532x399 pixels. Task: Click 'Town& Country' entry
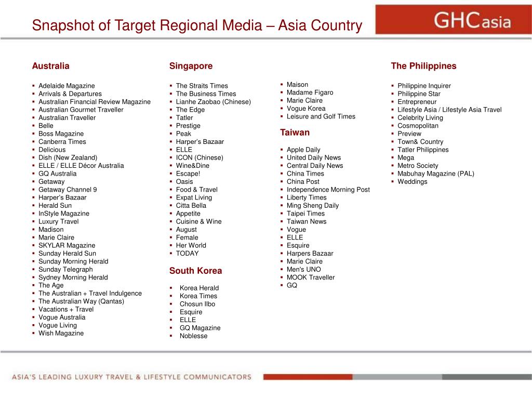click(420, 141)
